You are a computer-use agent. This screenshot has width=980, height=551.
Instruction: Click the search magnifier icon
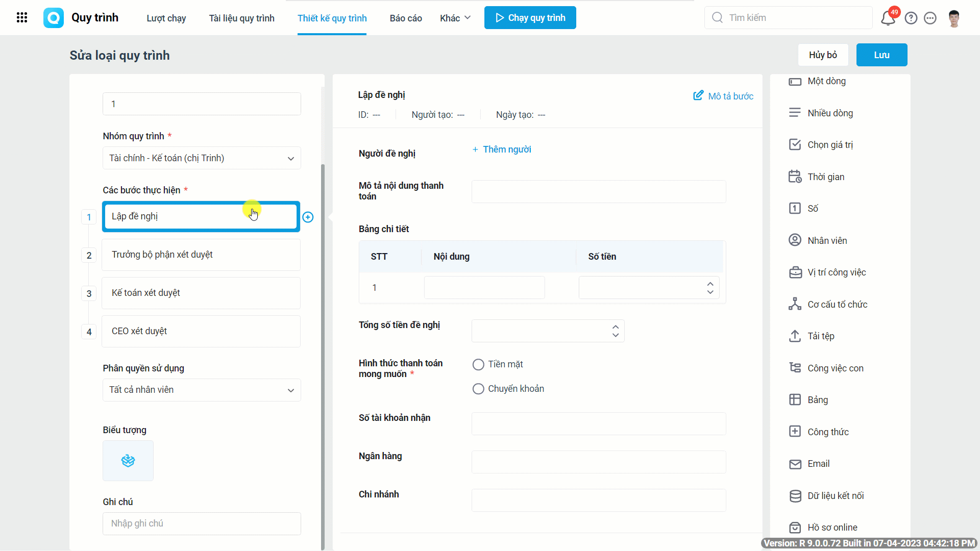pos(717,18)
